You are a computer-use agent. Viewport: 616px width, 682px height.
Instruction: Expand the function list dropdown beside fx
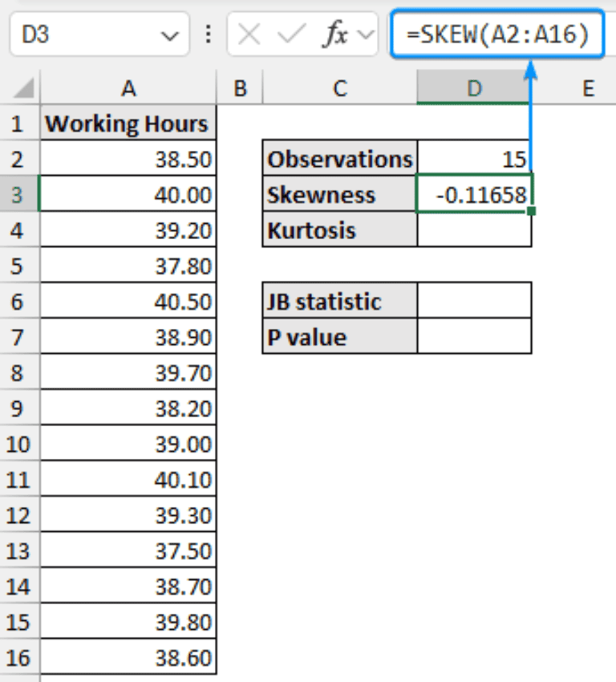point(365,35)
